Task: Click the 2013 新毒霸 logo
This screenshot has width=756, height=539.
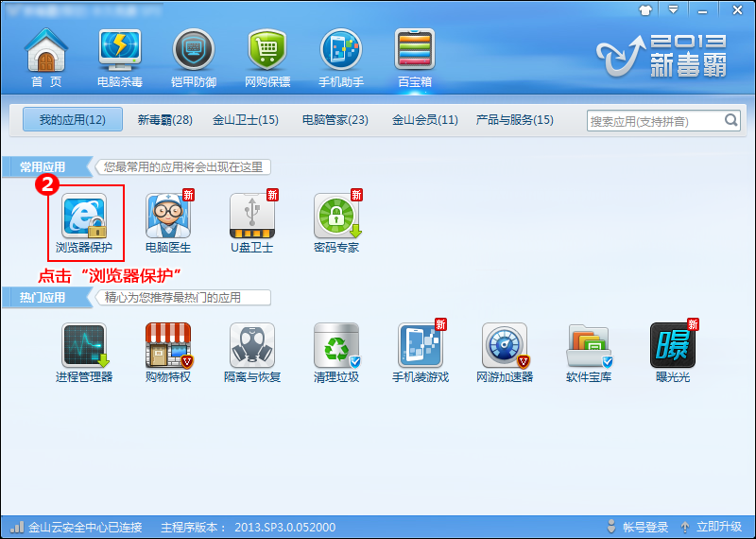Action: [662, 56]
